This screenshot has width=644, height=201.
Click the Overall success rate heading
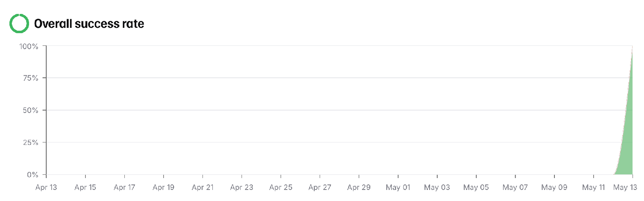[x=89, y=24]
